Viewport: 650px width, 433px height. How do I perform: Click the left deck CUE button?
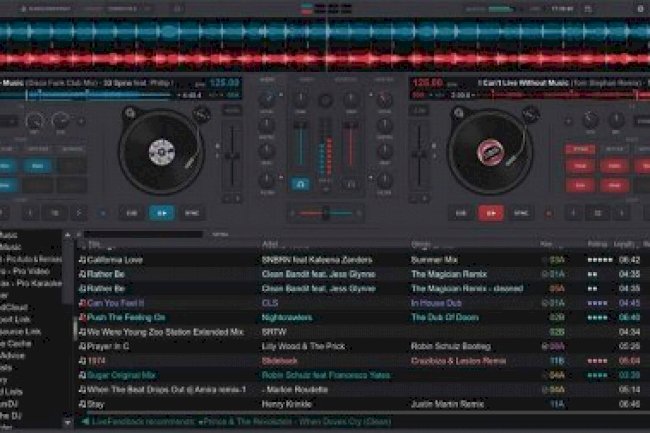pyautogui.click(x=132, y=212)
